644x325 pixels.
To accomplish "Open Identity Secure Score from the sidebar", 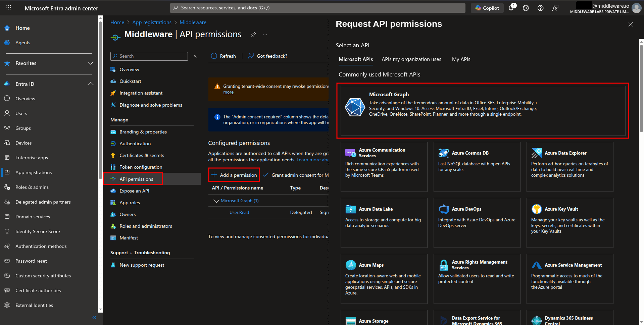I will pos(37,231).
